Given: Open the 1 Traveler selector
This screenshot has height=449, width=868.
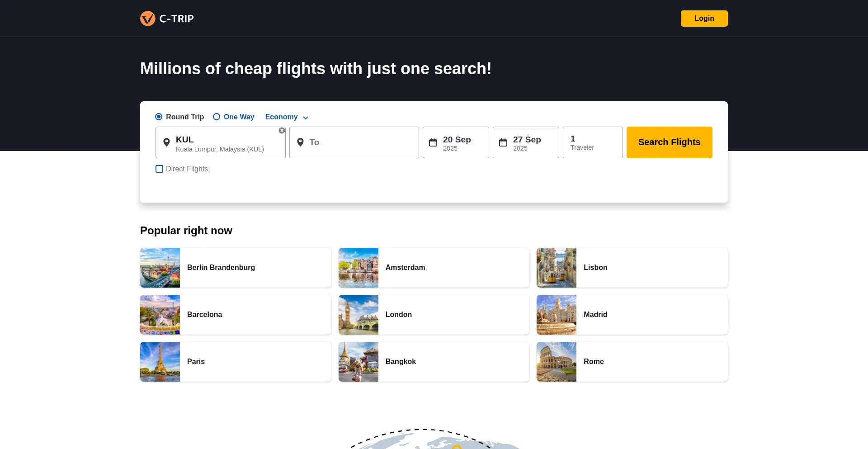Looking at the screenshot, I should click(593, 142).
